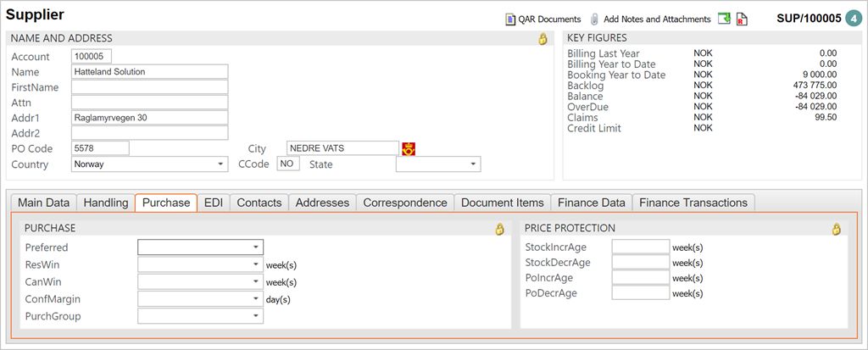Image resolution: width=868 pixels, height=350 pixels.
Task: Click the teal badge showing 4
Action: pos(853,18)
